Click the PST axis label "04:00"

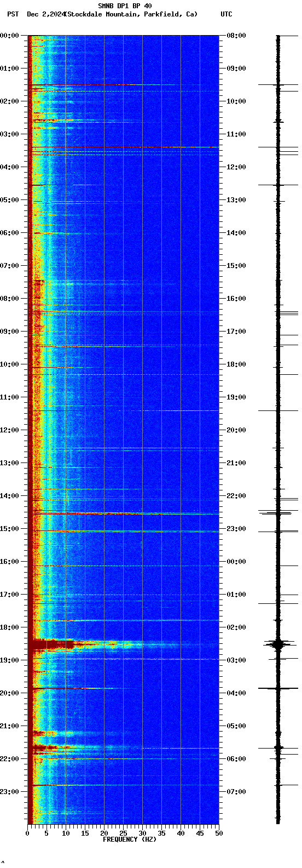[9, 167]
